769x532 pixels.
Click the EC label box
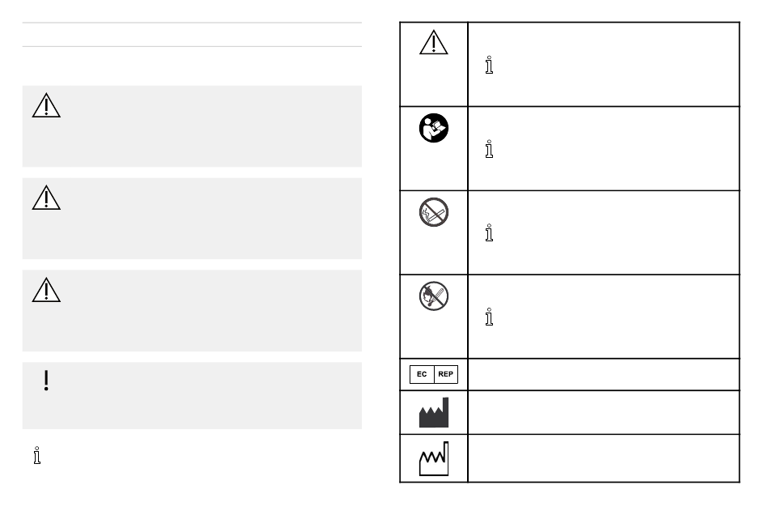tap(422, 374)
